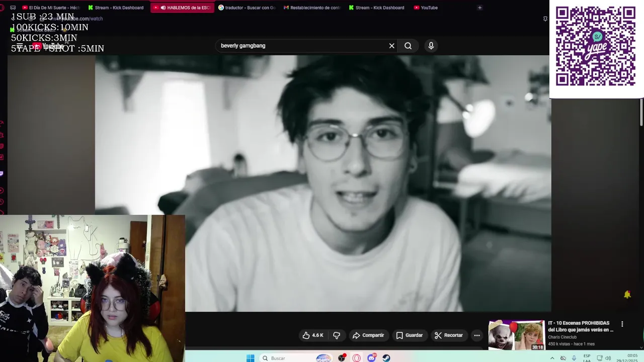
Task: Open the YouTube guide hamburger menu
Action: point(20,46)
